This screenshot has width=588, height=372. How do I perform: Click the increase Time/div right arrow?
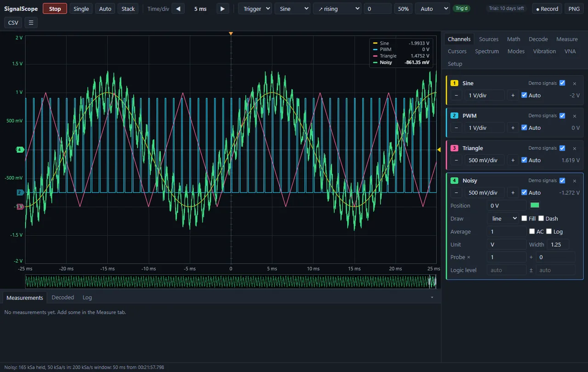222,9
